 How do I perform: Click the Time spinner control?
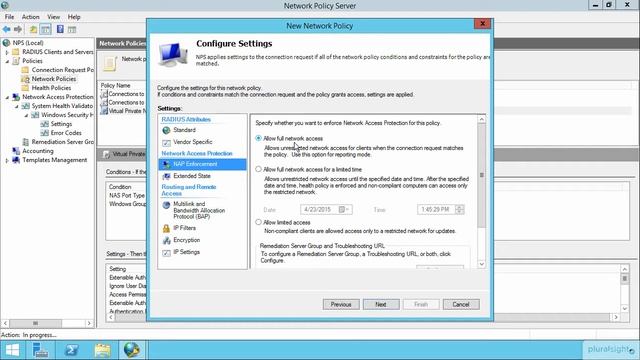[x=460, y=209]
